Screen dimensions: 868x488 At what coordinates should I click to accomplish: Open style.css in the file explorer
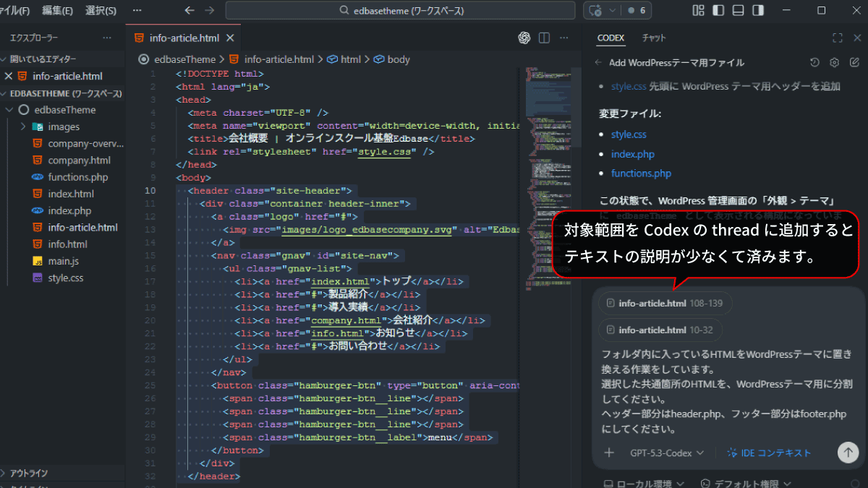click(65, 278)
